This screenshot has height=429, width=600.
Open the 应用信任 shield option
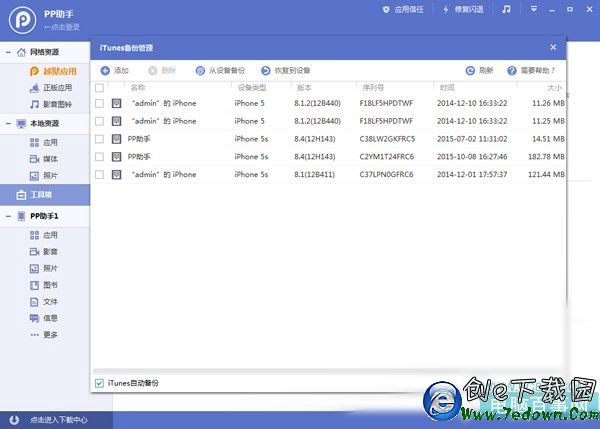[403, 10]
